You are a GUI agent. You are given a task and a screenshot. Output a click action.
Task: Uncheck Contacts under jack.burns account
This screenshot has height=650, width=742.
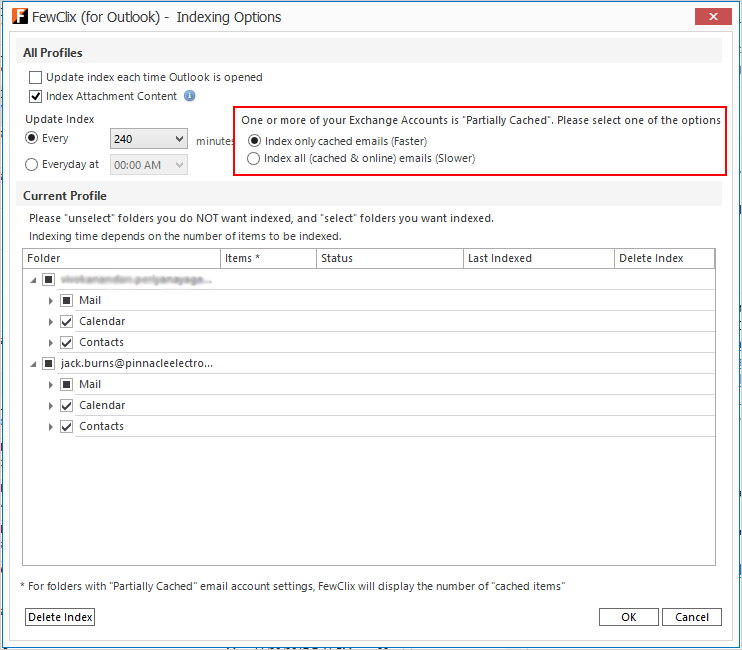tap(66, 427)
